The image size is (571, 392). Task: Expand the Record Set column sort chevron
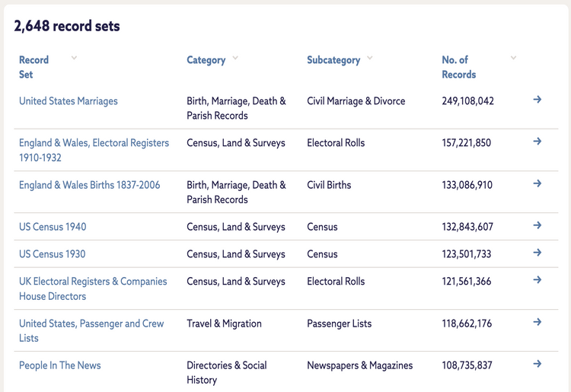coord(74,58)
